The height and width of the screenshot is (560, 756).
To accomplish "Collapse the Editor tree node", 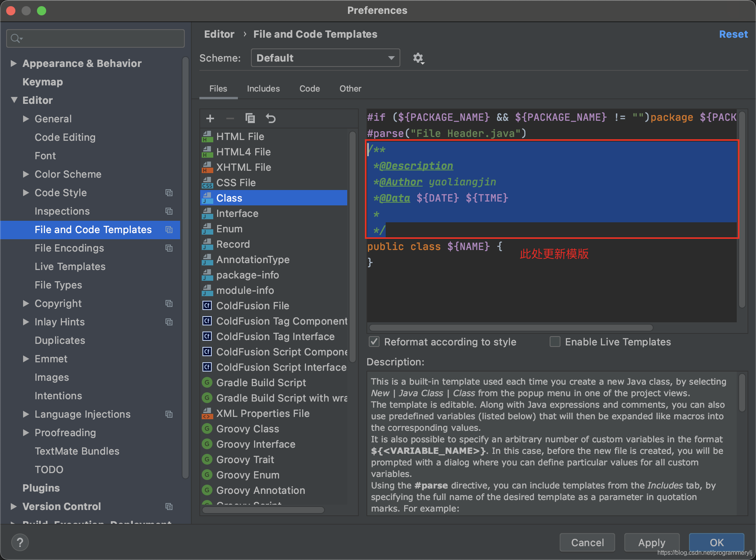I will [14, 100].
